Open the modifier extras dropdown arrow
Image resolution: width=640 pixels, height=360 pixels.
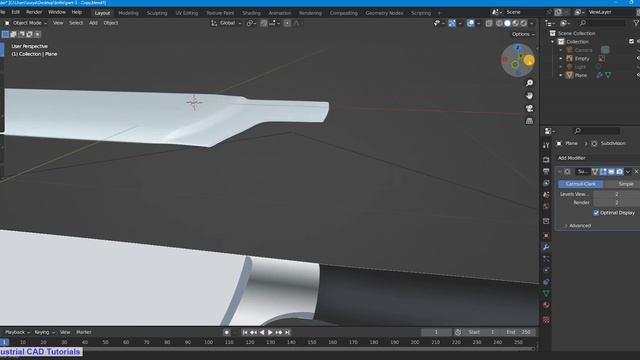pos(628,172)
